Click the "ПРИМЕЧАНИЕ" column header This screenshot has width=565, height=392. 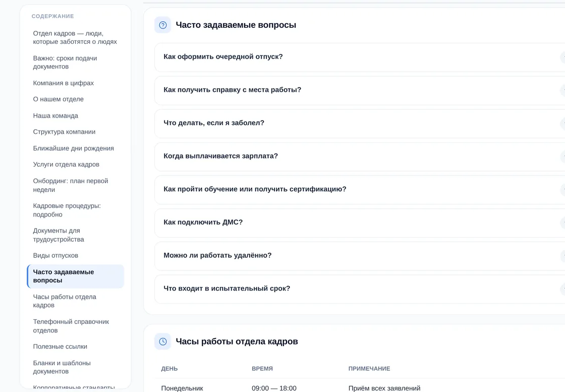[369, 369]
